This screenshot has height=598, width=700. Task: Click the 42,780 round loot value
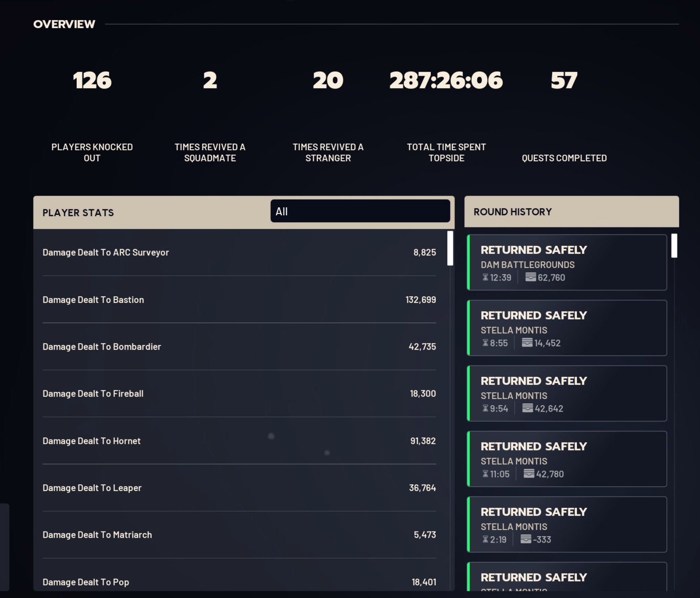point(550,474)
